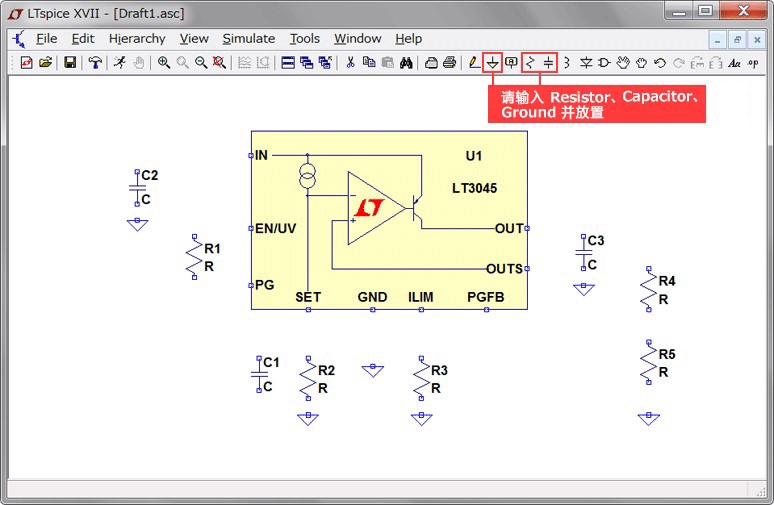The height and width of the screenshot is (505, 774).
Task: Click the Save floppy disk icon
Action: click(70, 62)
